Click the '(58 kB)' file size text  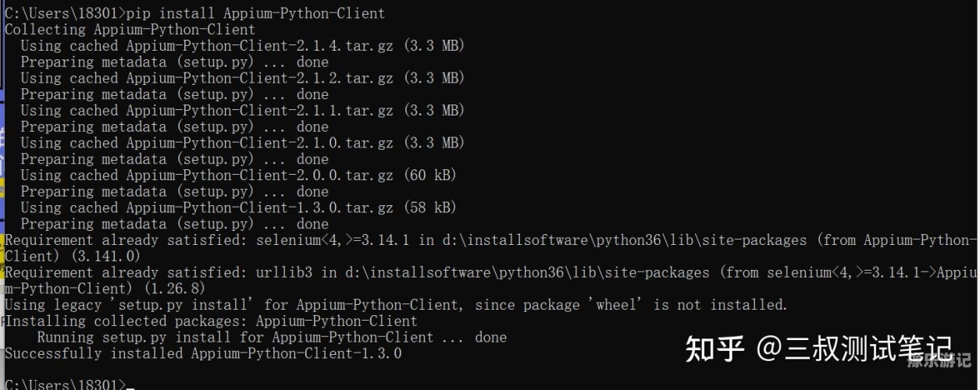point(430,207)
